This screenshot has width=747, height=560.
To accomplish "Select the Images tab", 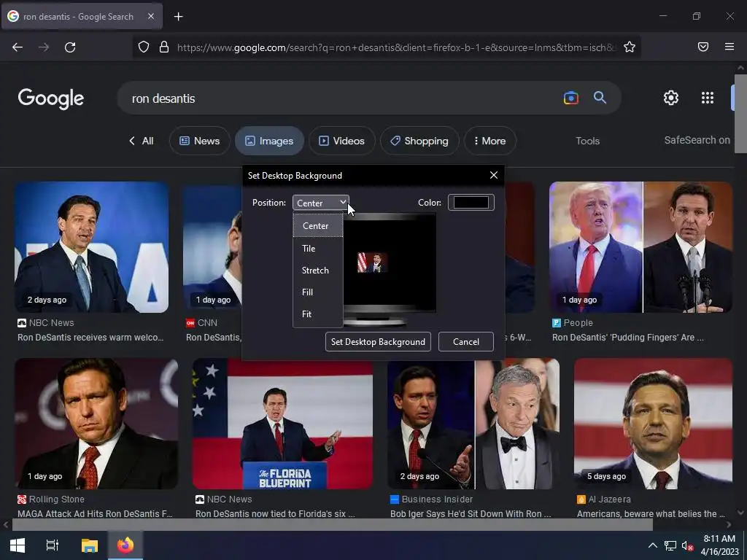I will (269, 141).
